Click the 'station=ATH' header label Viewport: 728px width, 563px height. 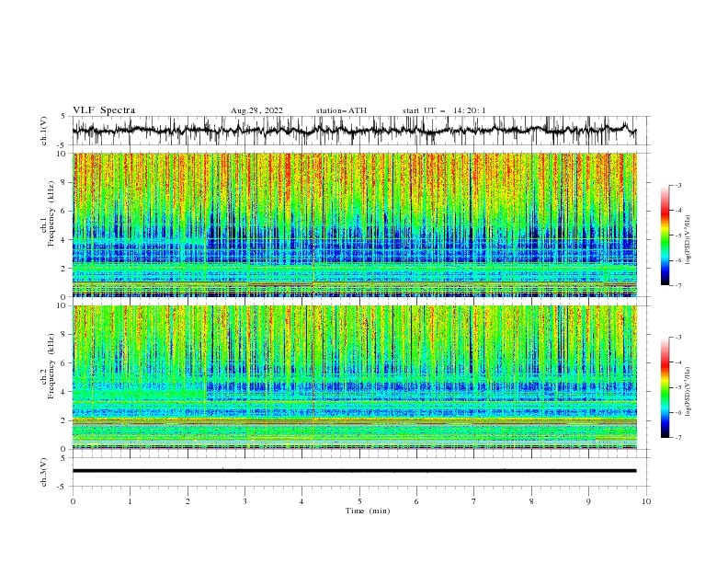point(341,110)
